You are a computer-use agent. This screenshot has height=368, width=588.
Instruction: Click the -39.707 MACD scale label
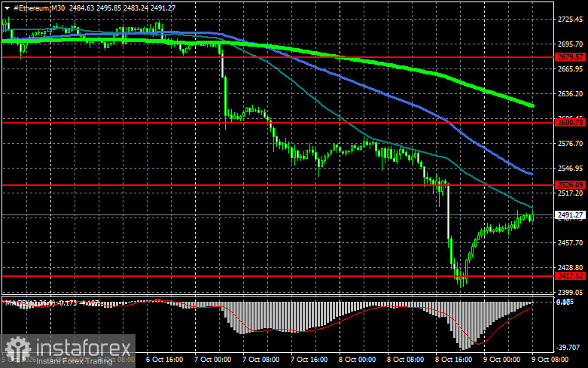tap(569, 348)
